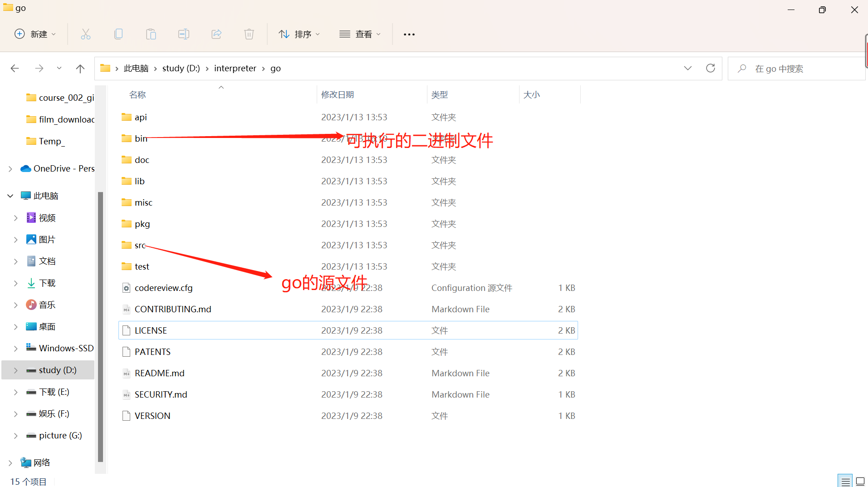
Task: Sort by the 大小 column header
Action: (532, 94)
